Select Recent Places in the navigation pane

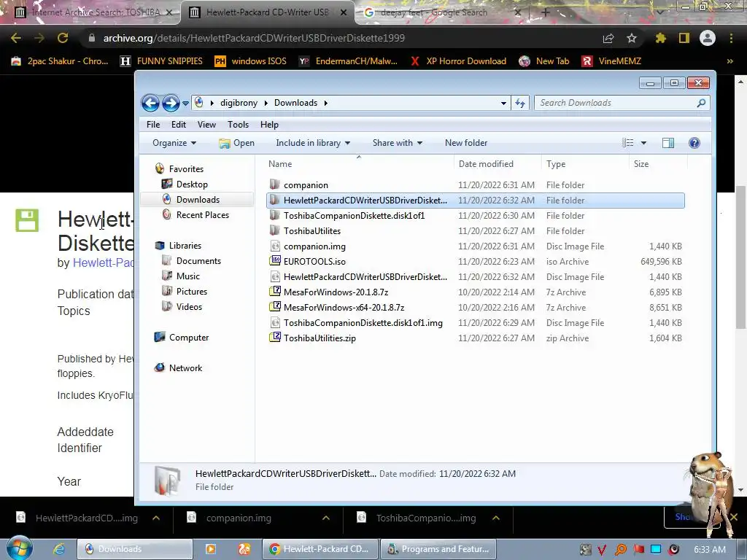tap(196, 215)
